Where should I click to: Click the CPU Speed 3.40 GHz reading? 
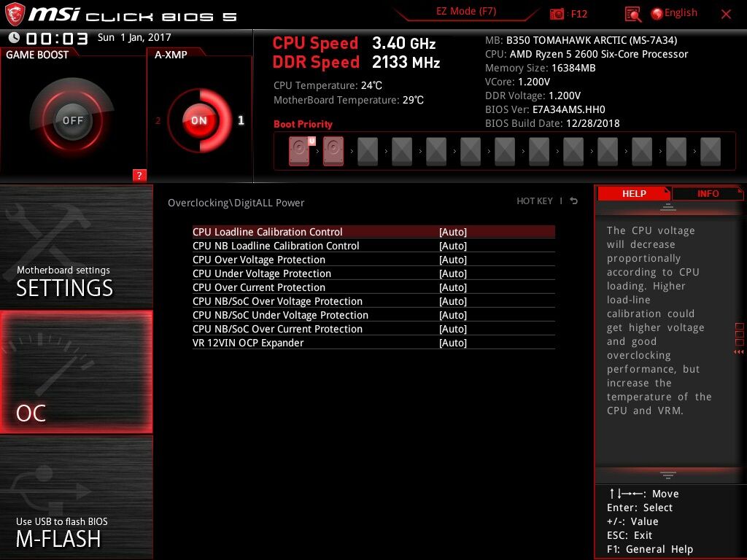[x=354, y=43]
